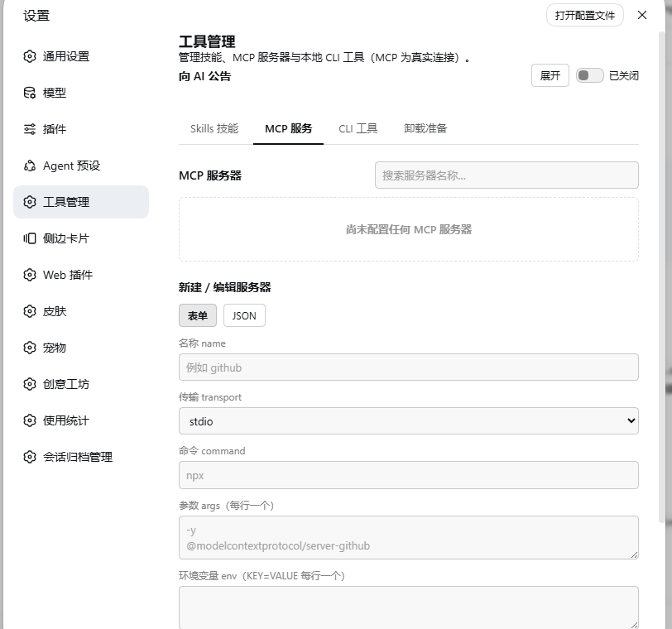The height and width of the screenshot is (629, 672).
Task: Open 侧边卡片 in the sidebar
Action: tap(81, 238)
